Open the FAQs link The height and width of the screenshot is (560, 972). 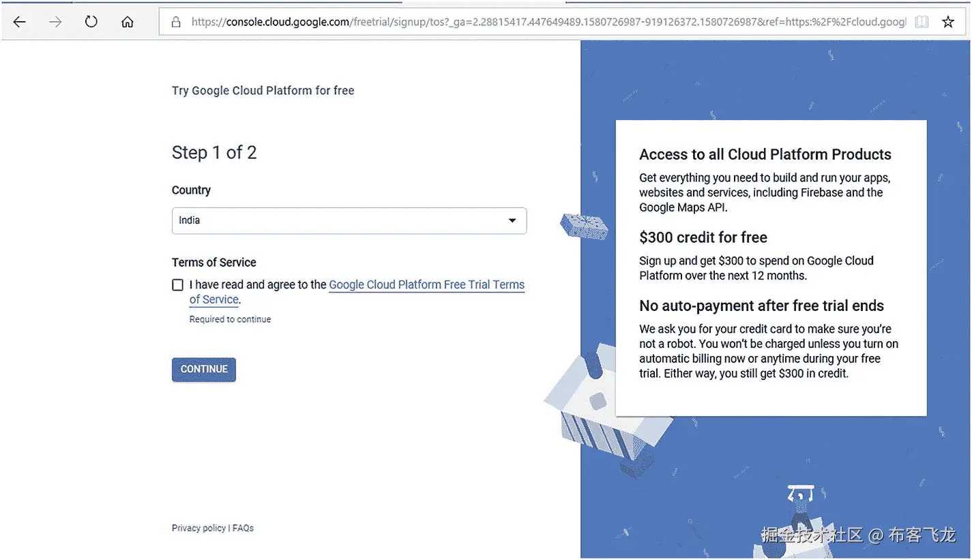coord(243,528)
